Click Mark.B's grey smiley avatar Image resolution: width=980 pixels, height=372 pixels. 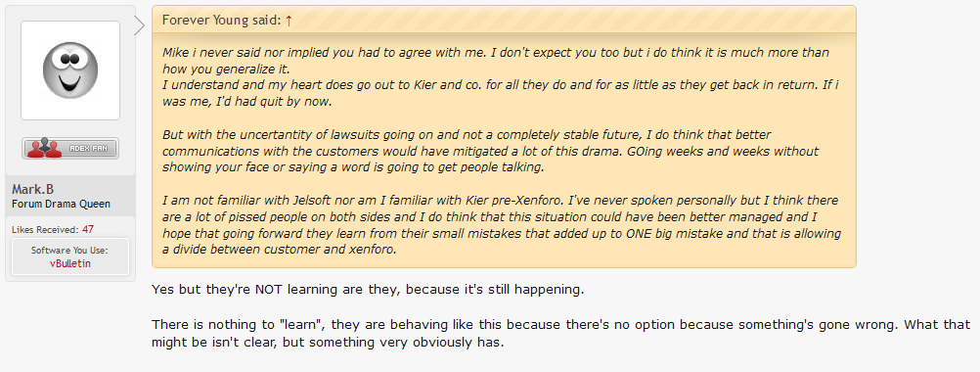point(70,70)
